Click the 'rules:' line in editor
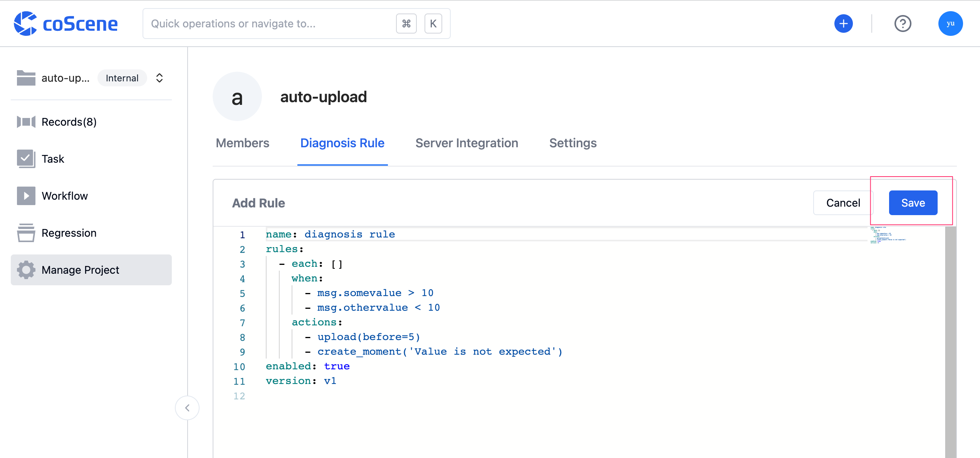 [x=285, y=249]
